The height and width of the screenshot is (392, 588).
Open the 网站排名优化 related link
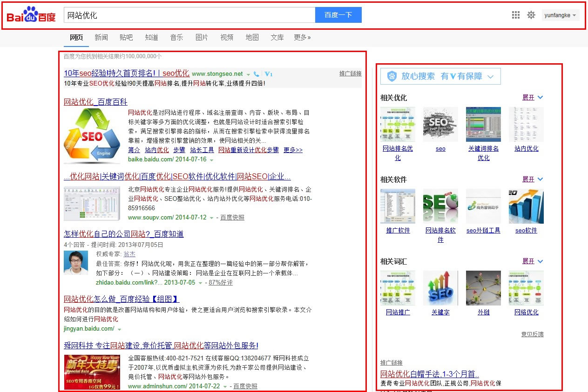(x=398, y=153)
